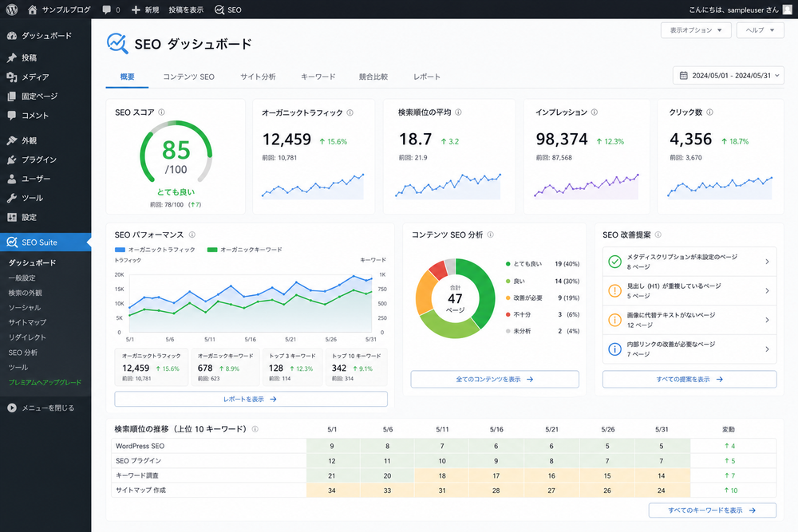Image resolution: width=798 pixels, height=532 pixels.
Task: Click the info icon next to コンテンツ SEO 分析
Action: (x=491, y=234)
